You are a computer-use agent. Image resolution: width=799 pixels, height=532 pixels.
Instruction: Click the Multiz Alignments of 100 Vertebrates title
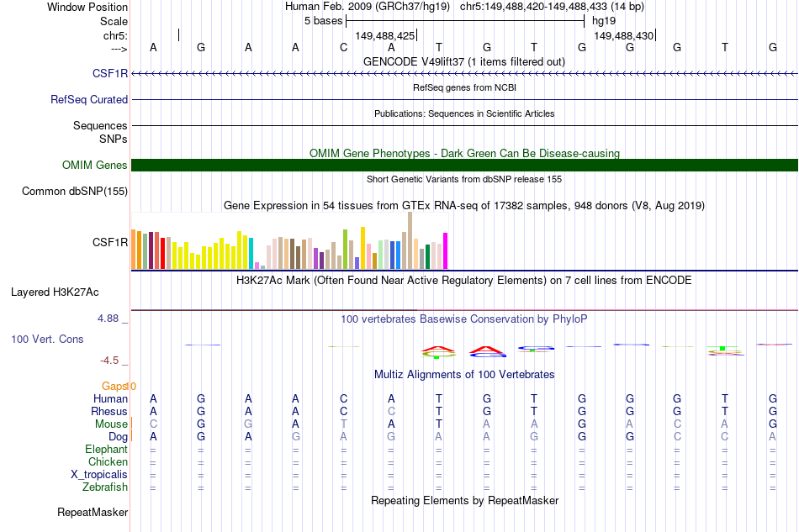[464, 375]
